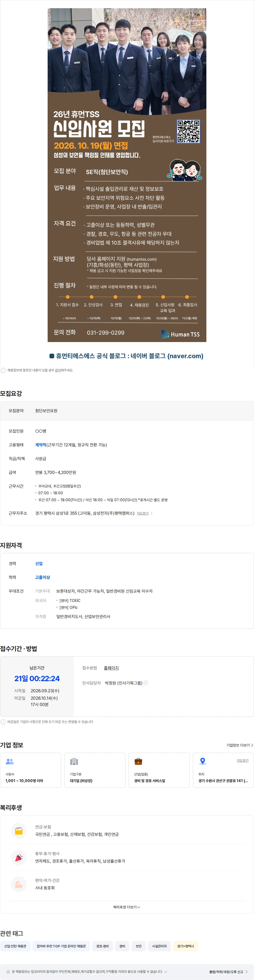Select the 경비 tag
254x980 pixels.
click(122, 946)
